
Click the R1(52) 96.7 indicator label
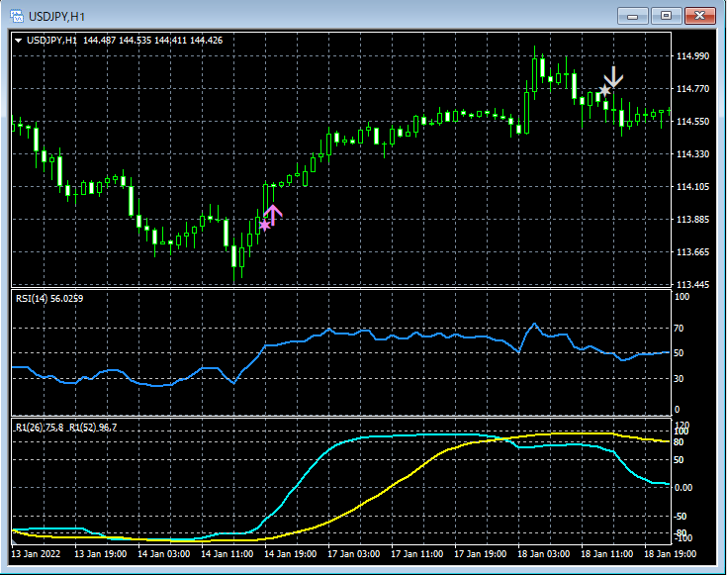pyautogui.click(x=93, y=428)
